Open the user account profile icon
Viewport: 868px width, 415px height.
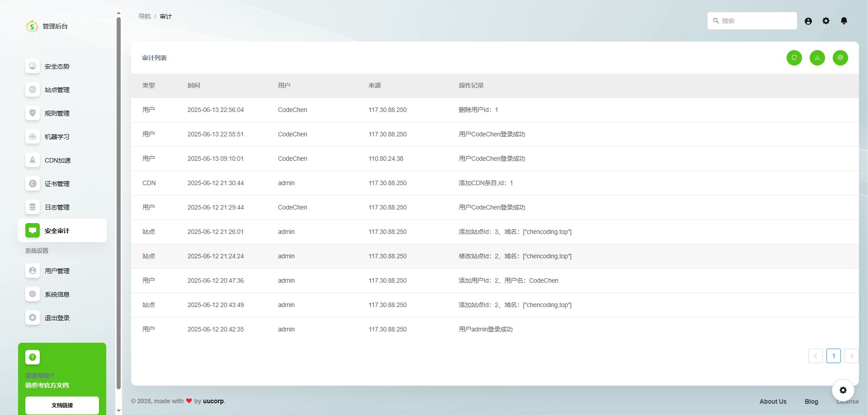tap(808, 21)
